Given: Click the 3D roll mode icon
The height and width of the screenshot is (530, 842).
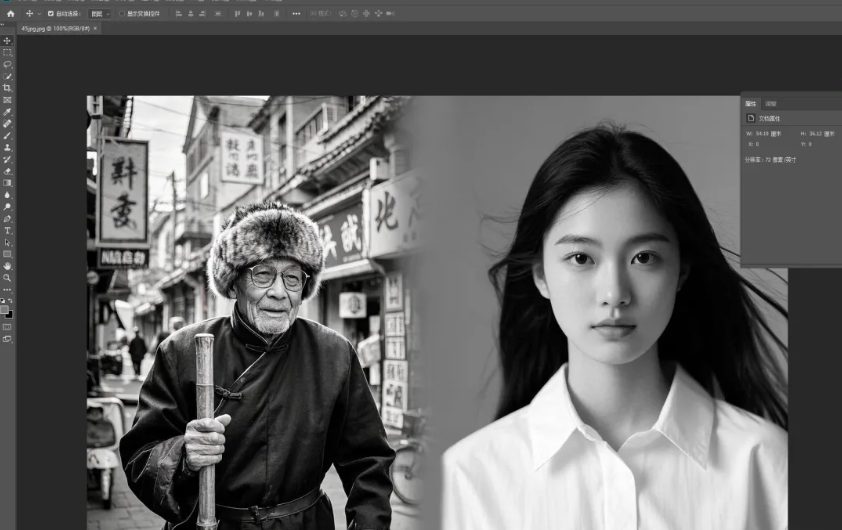Looking at the screenshot, I should pos(354,13).
